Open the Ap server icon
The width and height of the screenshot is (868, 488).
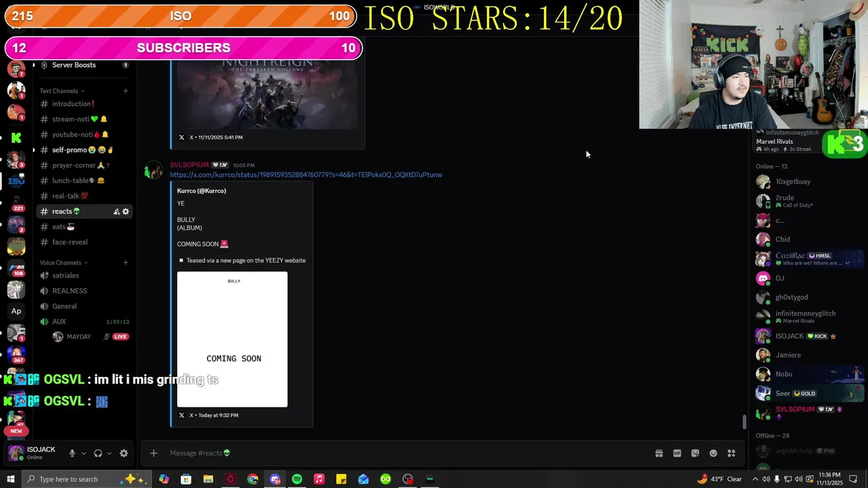point(16,311)
